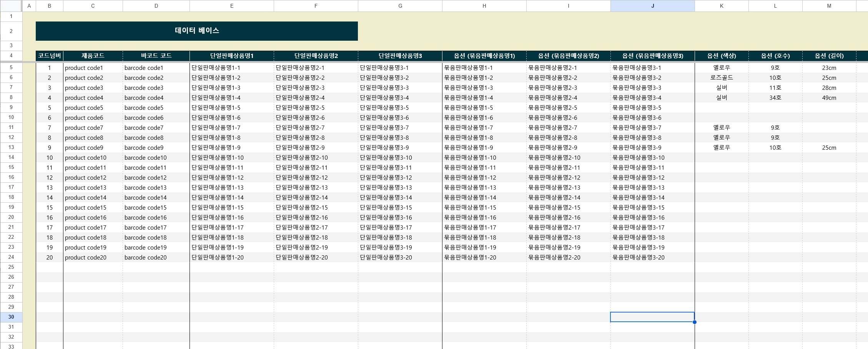Select cell 단일판매상품명1-20
868x349 pixels.
pos(218,258)
